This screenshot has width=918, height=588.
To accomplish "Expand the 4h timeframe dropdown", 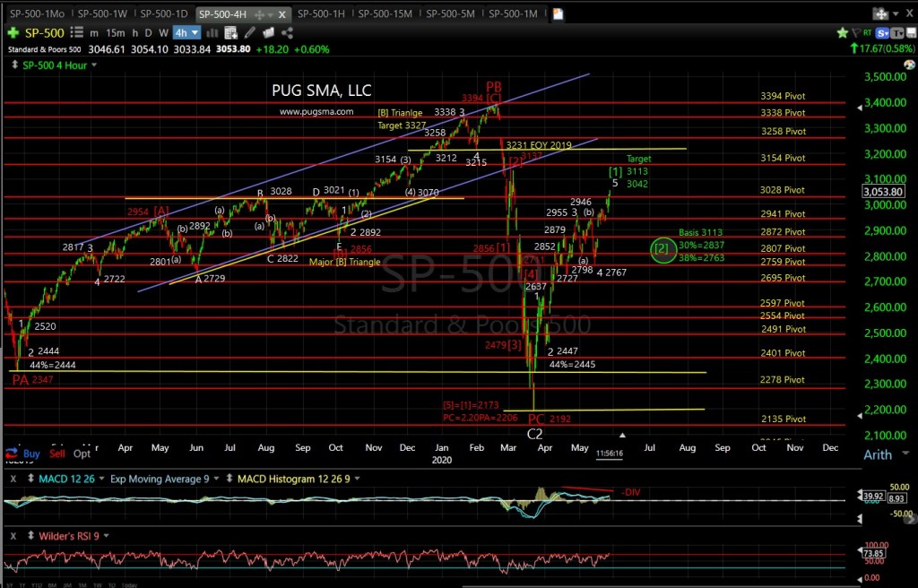I will pos(195,33).
